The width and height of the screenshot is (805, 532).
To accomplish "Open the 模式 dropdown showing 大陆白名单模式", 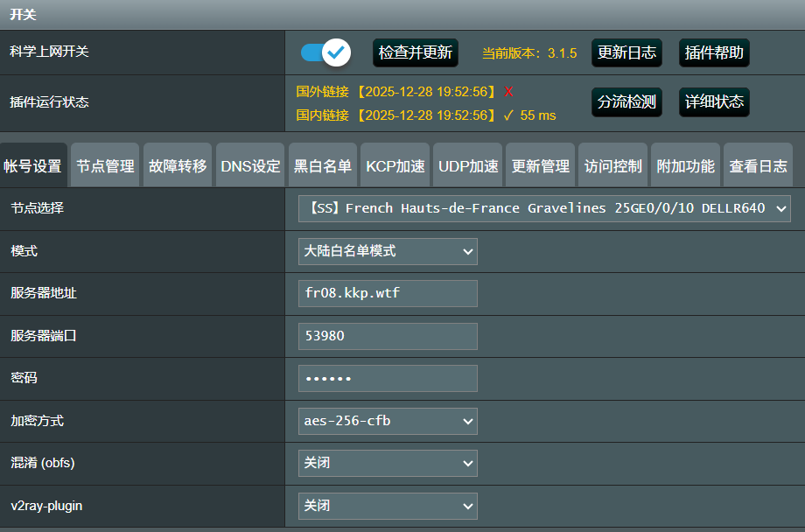I will point(388,251).
